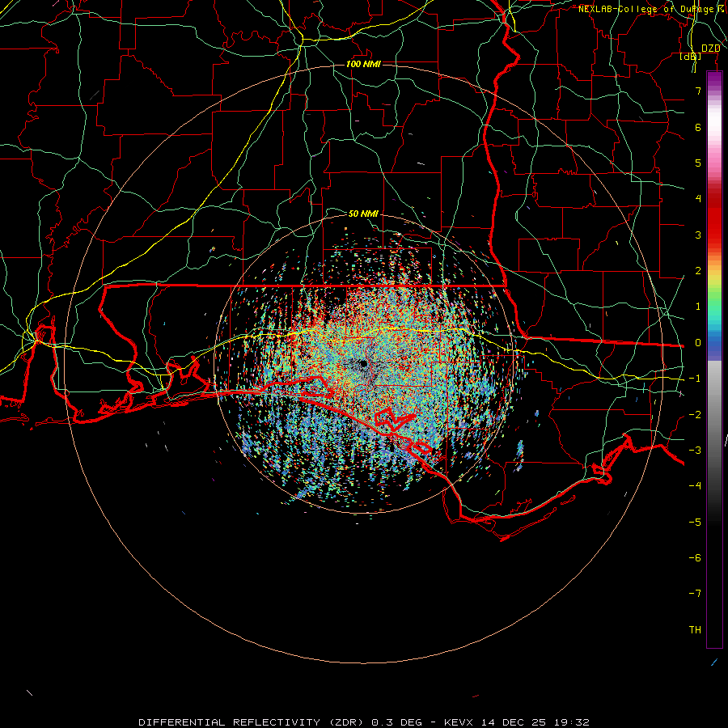Click the -5 tick label on color scale

695,523
